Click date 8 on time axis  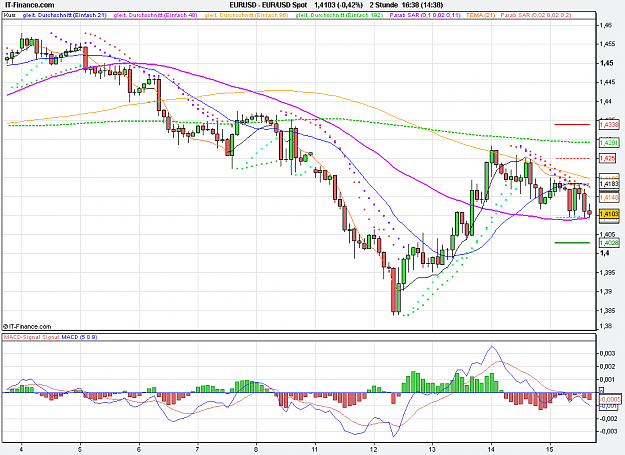pos(256,449)
